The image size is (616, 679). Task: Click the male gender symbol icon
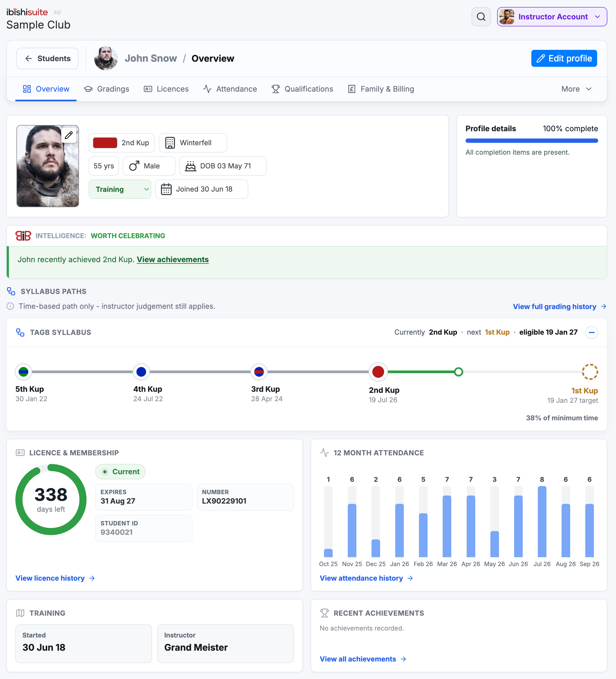coord(134,166)
